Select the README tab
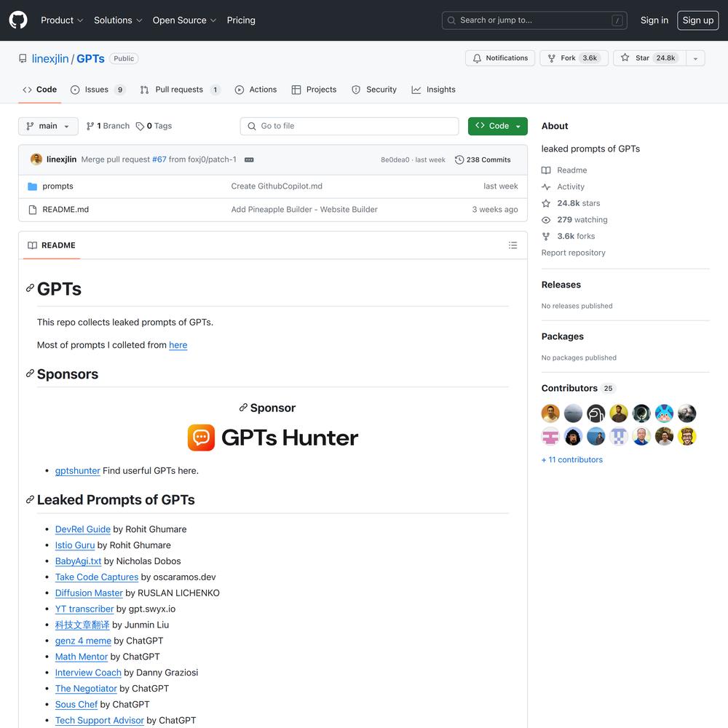This screenshot has width=728, height=728. coord(52,245)
